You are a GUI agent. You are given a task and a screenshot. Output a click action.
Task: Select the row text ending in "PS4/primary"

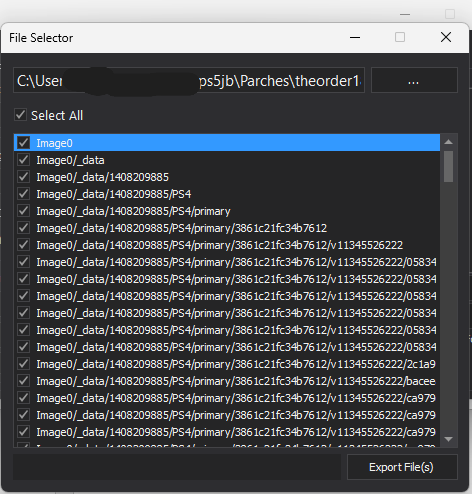[133, 211]
